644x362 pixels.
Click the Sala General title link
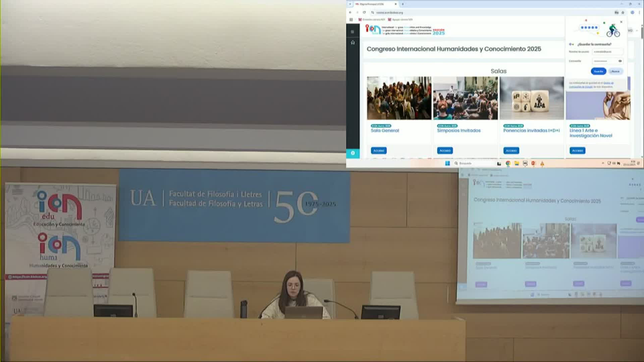tap(385, 130)
